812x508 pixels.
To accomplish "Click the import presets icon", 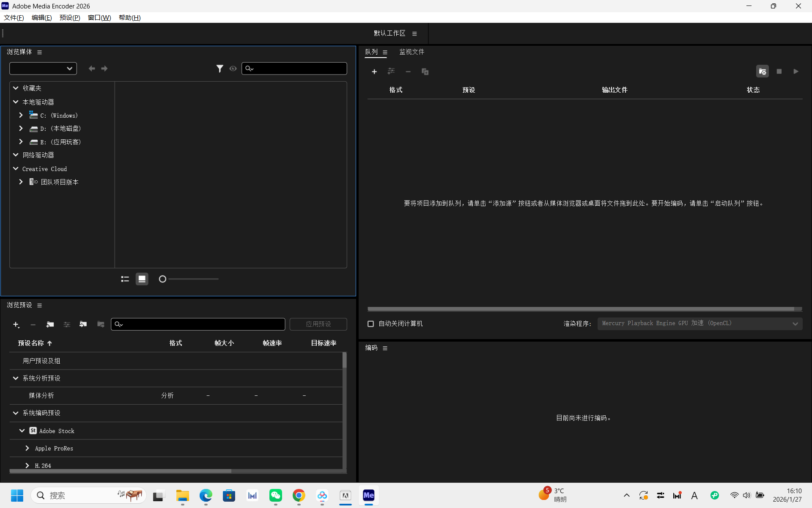I will (x=83, y=324).
